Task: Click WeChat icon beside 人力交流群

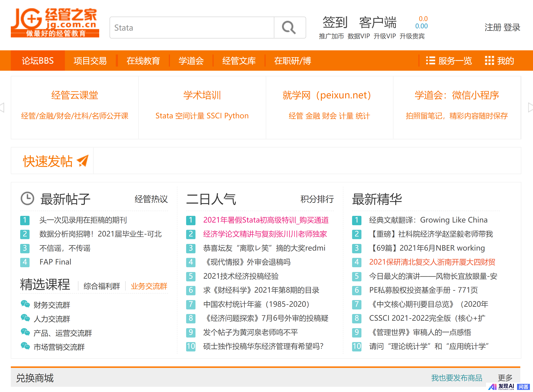Action: 25,318
